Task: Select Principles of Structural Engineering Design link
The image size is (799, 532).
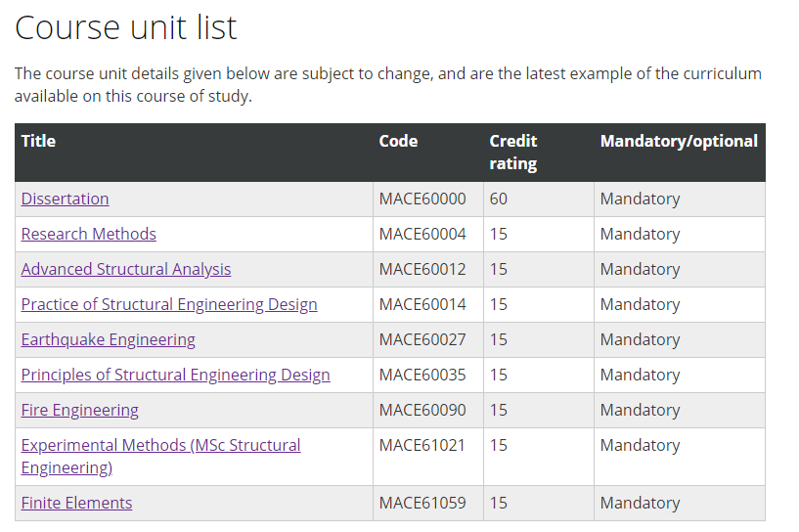Action: click(175, 375)
